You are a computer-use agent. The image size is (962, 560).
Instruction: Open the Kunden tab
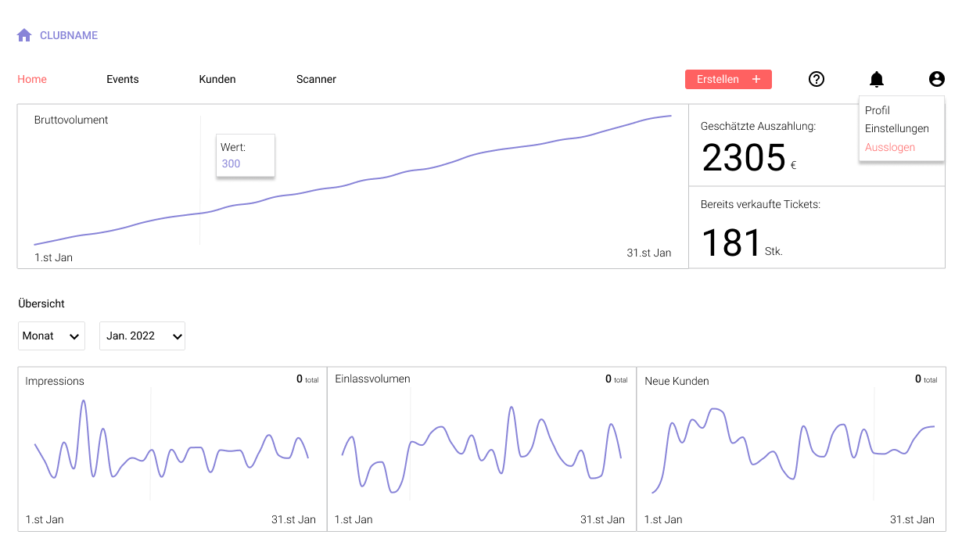pos(217,79)
